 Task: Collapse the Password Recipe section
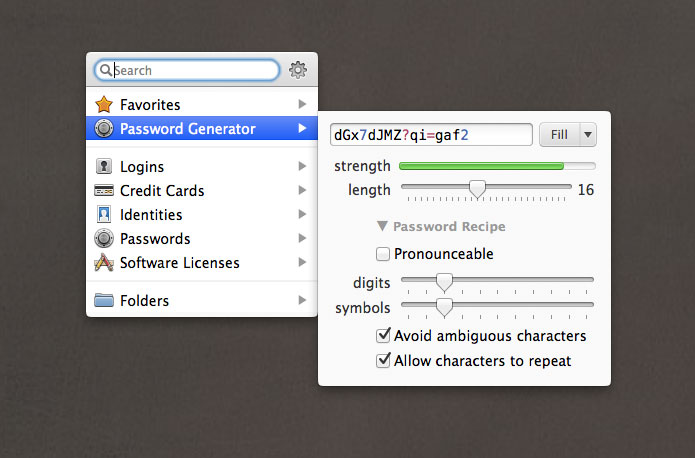click(382, 227)
